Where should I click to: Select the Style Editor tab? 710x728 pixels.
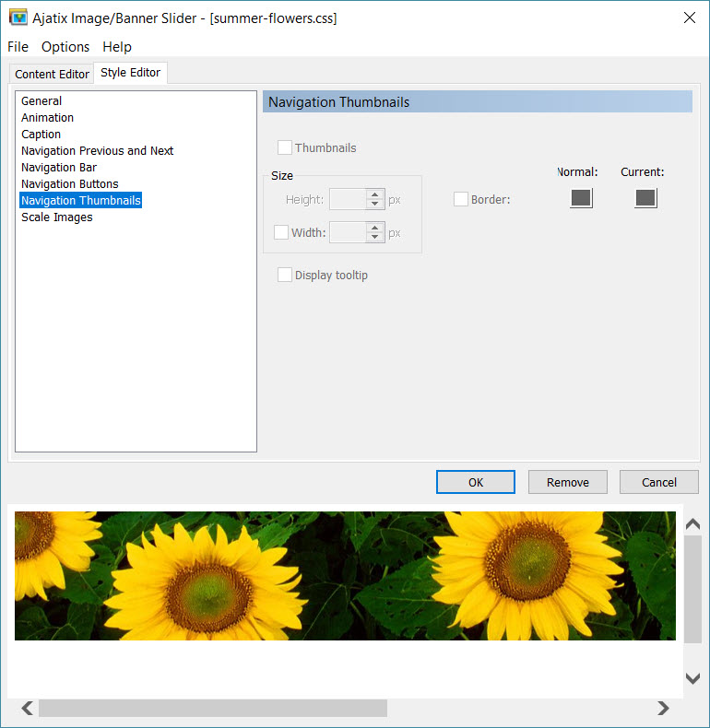131,73
